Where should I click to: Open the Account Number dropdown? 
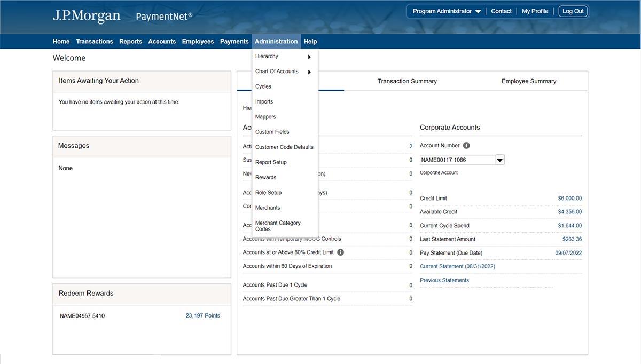coord(500,160)
